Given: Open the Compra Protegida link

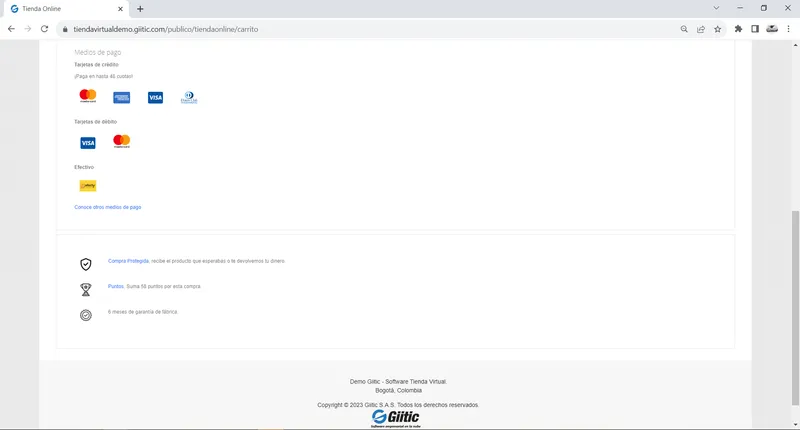Looking at the screenshot, I should [128, 261].
